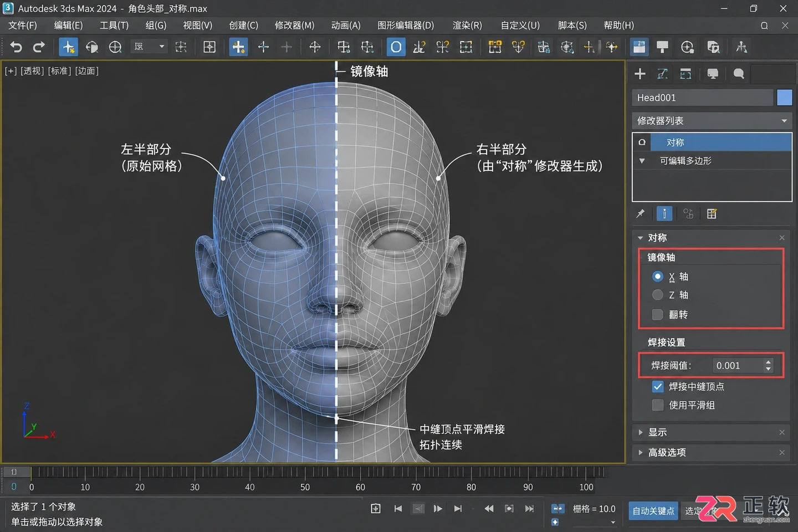Toggle Show End Result icon
The height and width of the screenshot is (532, 798).
[664, 214]
